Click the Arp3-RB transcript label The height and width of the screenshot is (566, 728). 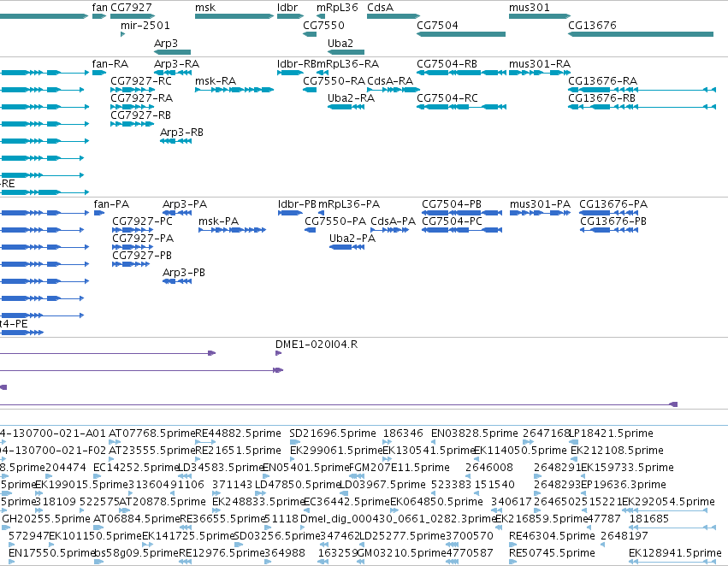click(181, 133)
